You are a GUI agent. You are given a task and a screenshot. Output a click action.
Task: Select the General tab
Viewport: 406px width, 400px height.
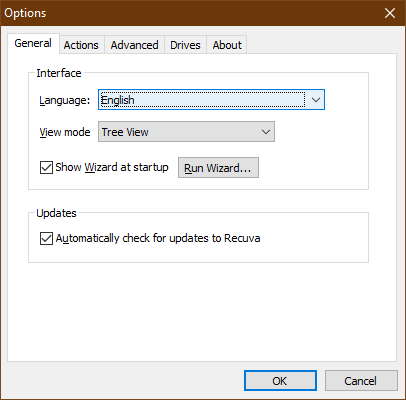tap(33, 43)
